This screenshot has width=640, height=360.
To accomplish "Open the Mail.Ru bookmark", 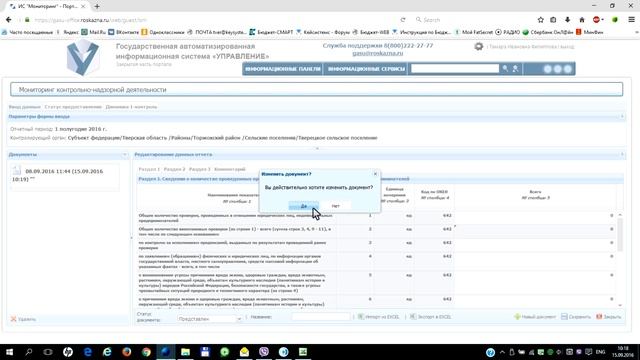I will tap(93, 32).
